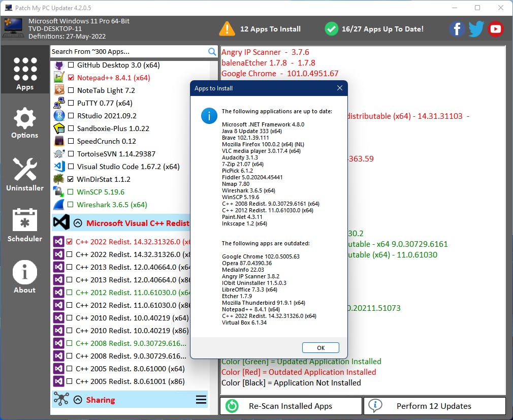Click the blue info icon in dialog
The height and width of the screenshot is (420, 513).
[x=209, y=116]
